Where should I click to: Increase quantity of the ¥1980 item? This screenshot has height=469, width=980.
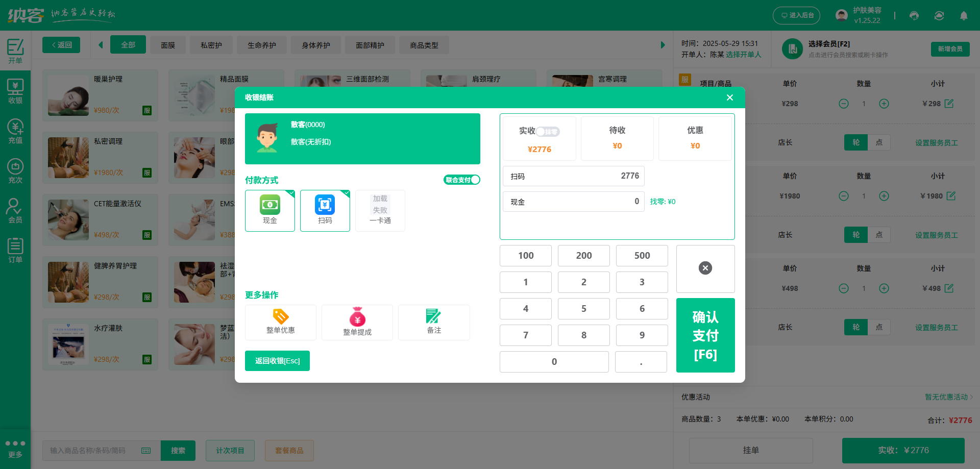(x=884, y=196)
